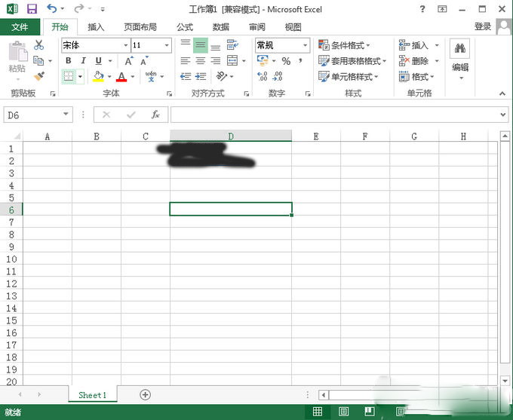Image resolution: width=513 pixels, height=420 pixels.
Task: Switch to the 视图 ribbon tab
Action: (293, 27)
